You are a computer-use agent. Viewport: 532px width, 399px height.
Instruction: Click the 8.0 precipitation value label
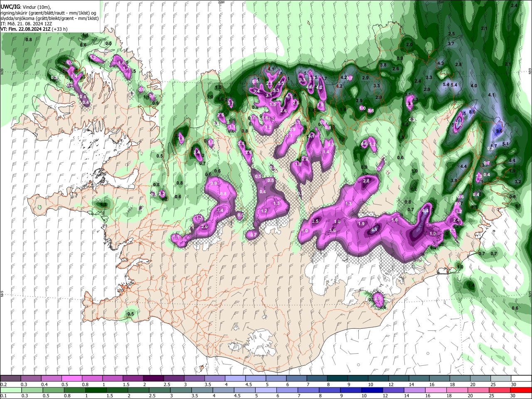(472, 112)
